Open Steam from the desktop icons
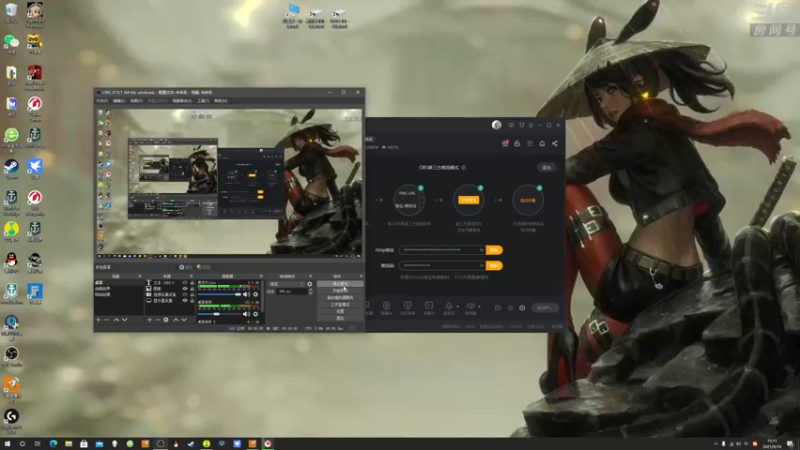The width and height of the screenshot is (800, 450). [x=11, y=166]
